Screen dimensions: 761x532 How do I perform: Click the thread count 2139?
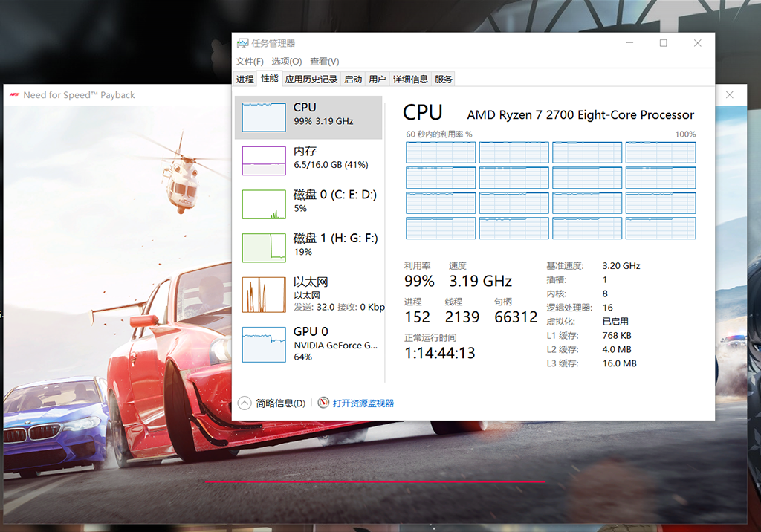pos(462,317)
